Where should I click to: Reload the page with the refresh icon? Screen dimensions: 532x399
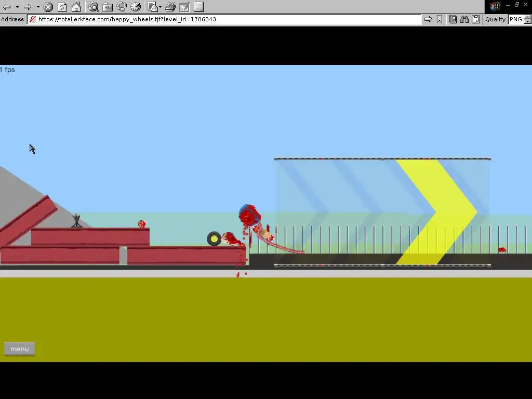62,7
